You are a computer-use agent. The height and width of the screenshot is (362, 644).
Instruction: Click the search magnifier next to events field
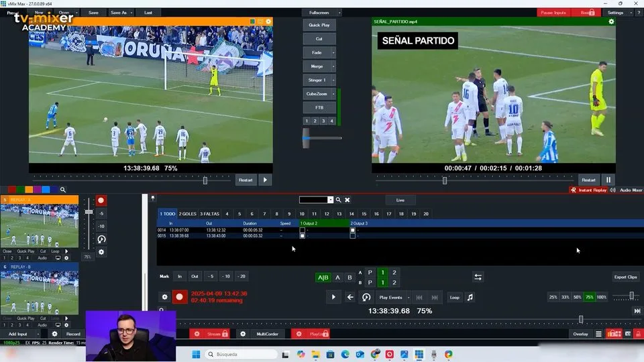coord(338,200)
